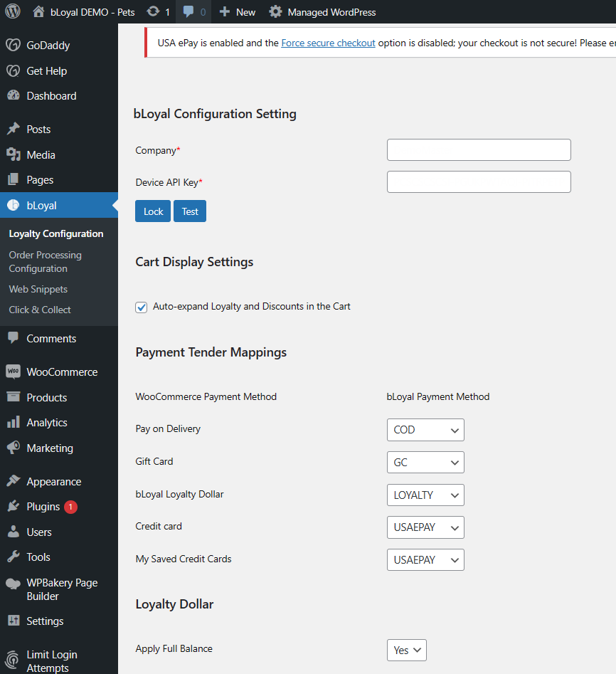Click the WooCommerce Woo icon
Image resolution: width=616 pixels, height=674 pixels.
click(14, 372)
